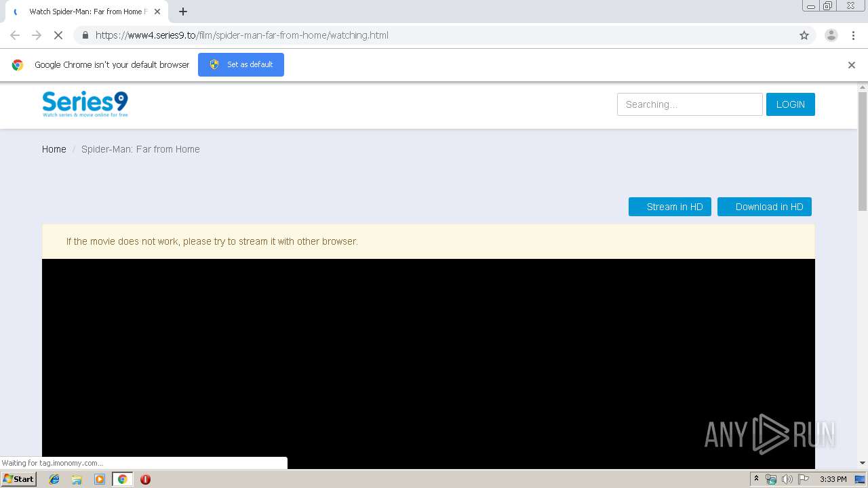The width and height of the screenshot is (868, 488).
Task: Open the Chrome three-dot menu
Action: tap(853, 35)
